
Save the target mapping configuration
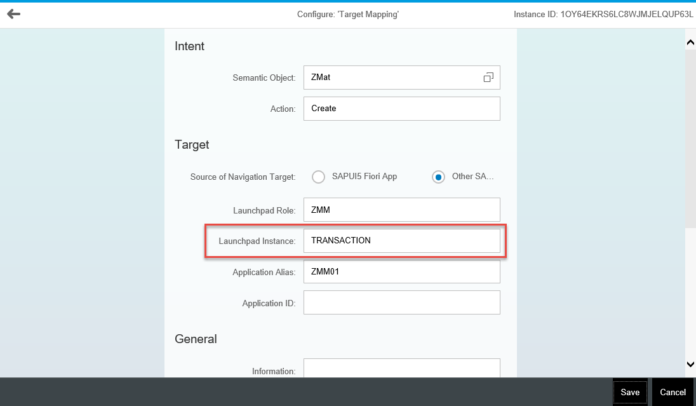click(630, 392)
